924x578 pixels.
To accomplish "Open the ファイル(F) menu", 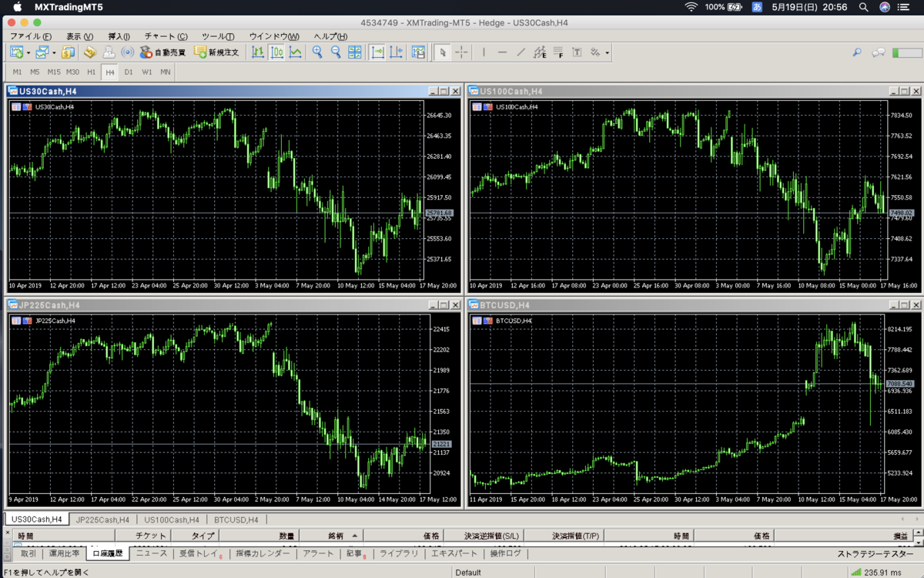I will click(31, 36).
